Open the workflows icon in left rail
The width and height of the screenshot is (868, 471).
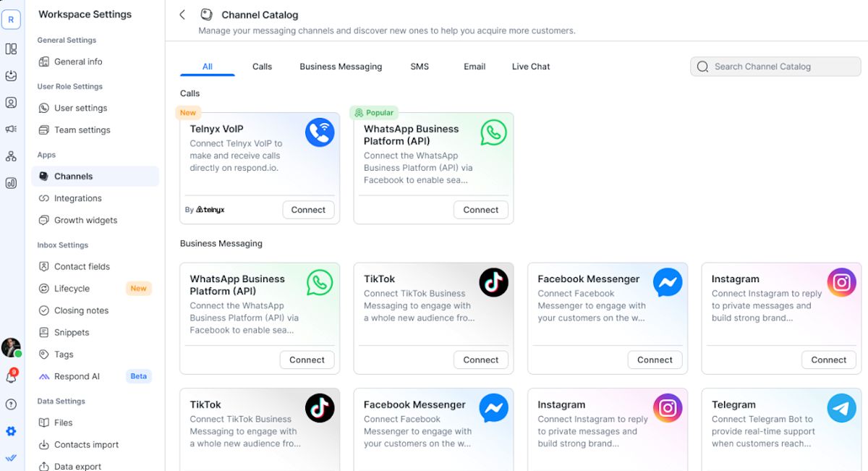[x=11, y=156]
